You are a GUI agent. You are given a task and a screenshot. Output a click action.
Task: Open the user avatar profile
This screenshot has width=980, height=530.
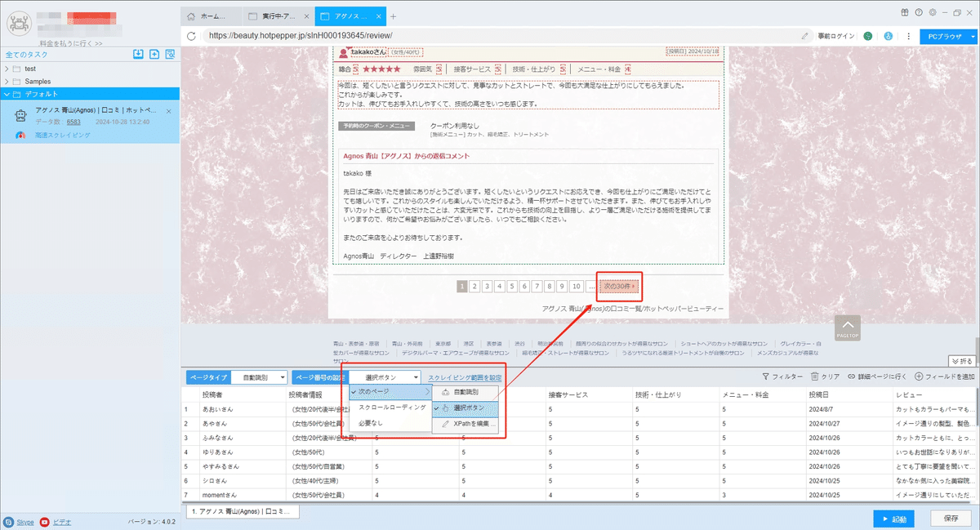pyautogui.click(x=17, y=22)
